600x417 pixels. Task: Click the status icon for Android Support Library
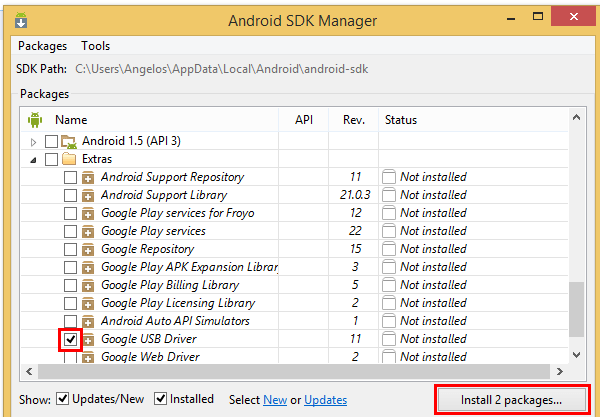pos(389,195)
